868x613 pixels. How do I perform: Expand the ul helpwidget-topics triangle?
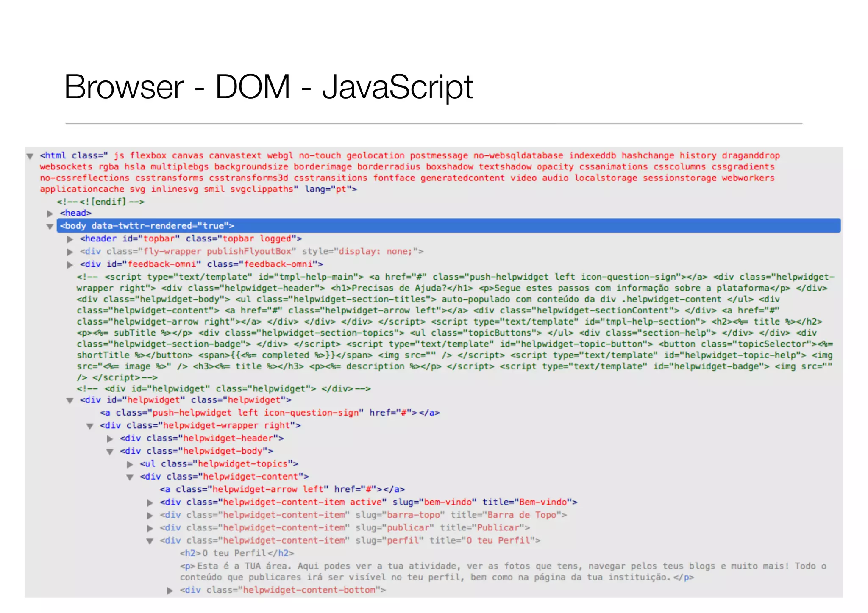pos(130,465)
